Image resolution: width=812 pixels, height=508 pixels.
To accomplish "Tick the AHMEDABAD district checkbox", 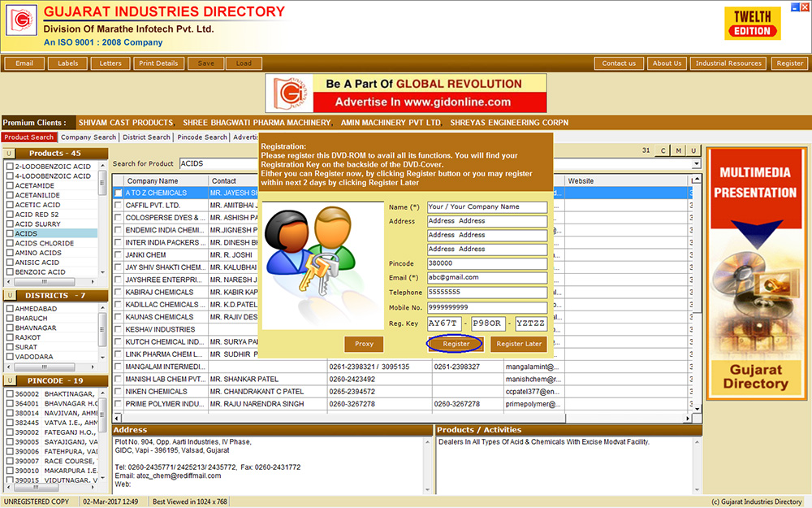I will tap(10, 308).
